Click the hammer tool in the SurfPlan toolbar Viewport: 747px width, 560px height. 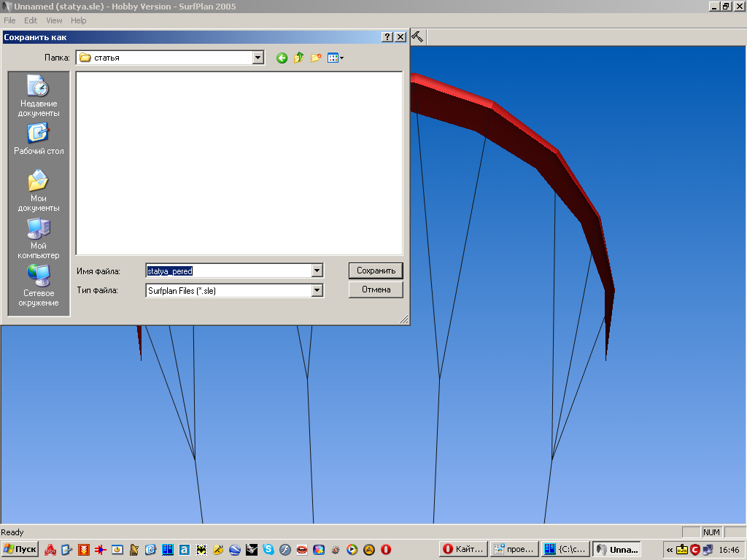click(x=418, y=36)
